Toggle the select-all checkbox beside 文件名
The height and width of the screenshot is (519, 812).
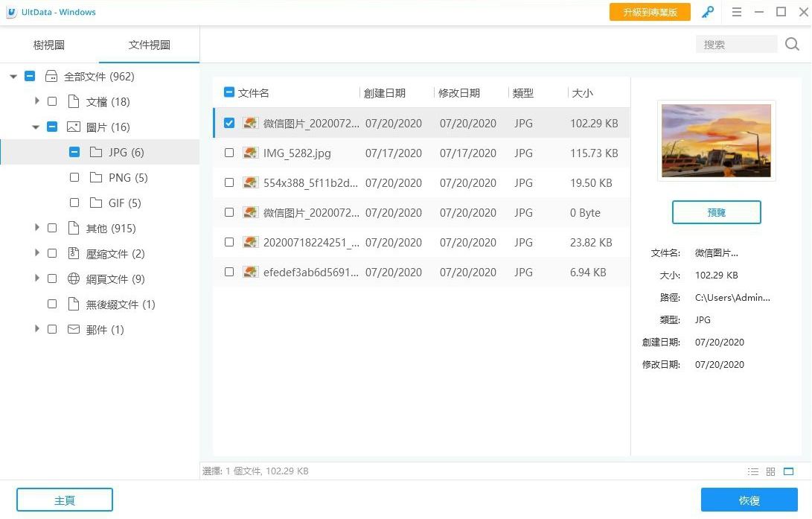[229, 92]
